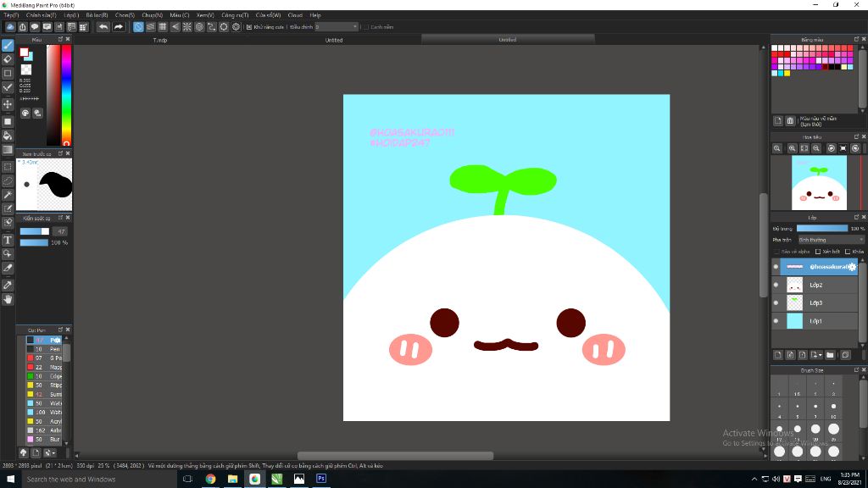The width and height of the screenshot is (868, 488).
Task: Open the Xem(V) menu
Action: click(205, 15)
